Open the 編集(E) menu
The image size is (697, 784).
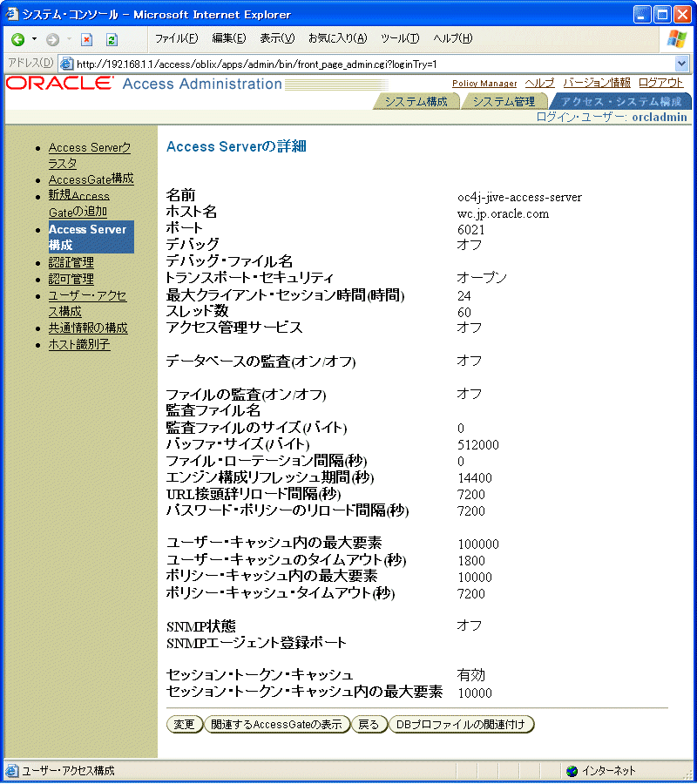tap(229, 38)
